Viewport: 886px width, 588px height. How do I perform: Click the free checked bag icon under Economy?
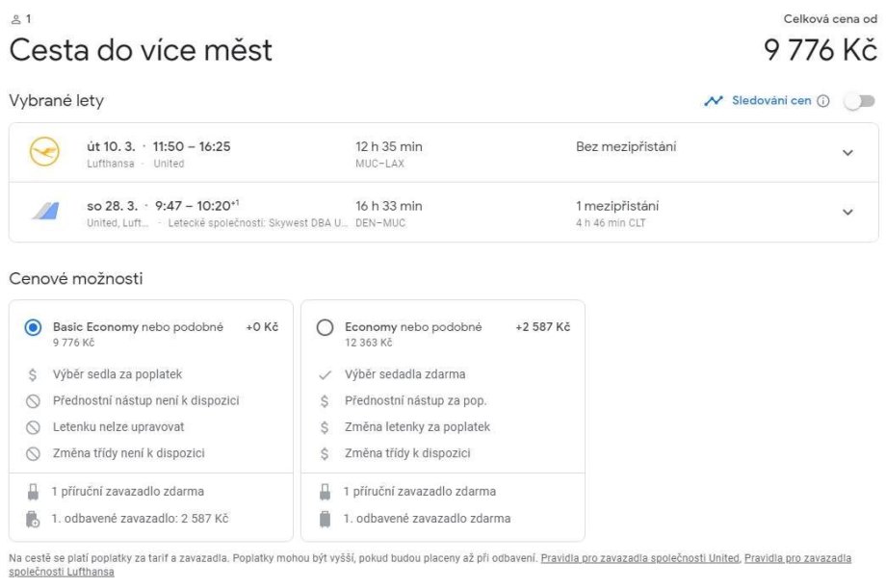(x=325, y=519)
